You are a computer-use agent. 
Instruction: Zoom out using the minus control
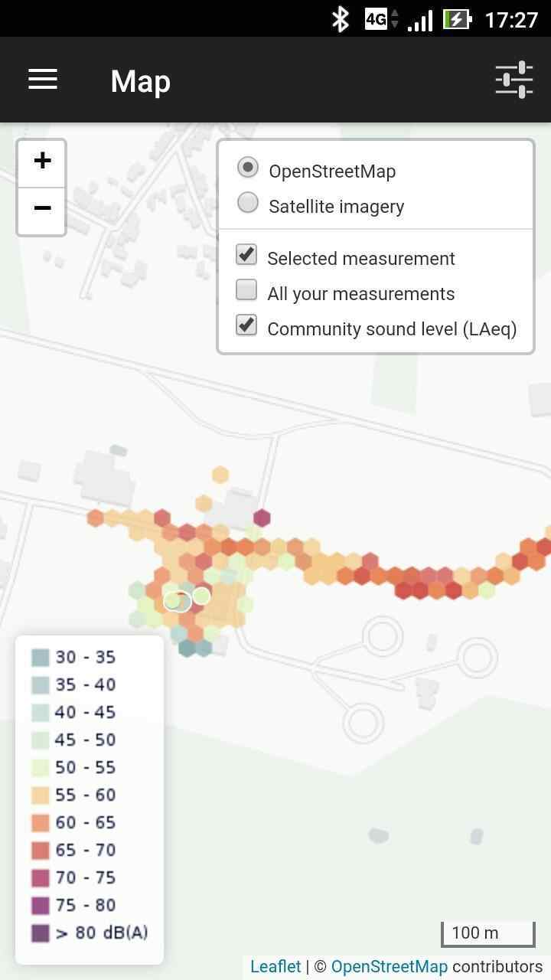coord(41,208)
